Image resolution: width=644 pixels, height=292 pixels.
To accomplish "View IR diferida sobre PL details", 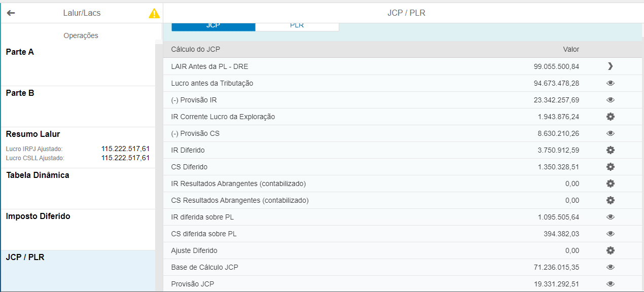I will click(611, 217).
